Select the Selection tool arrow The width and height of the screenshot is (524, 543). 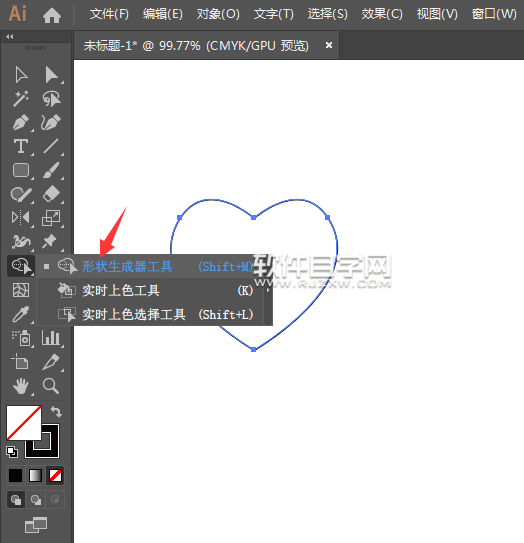[21, 75]
